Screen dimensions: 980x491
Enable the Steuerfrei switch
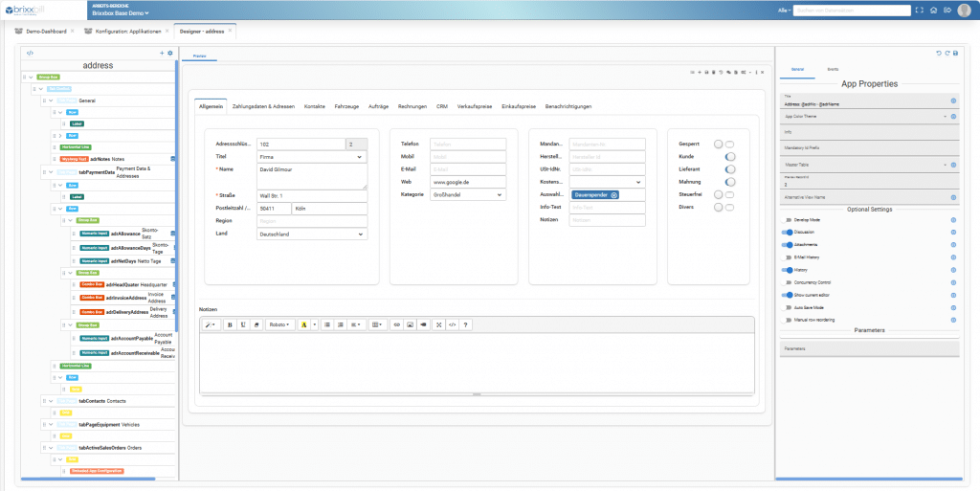click(x=724, y=195)
